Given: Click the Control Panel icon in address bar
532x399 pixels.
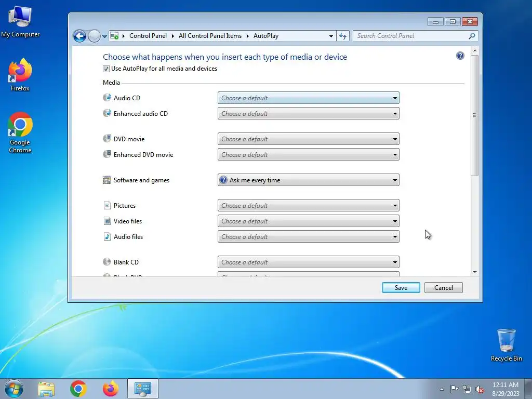Looking at the screenshot, I should tap(115, 36).
